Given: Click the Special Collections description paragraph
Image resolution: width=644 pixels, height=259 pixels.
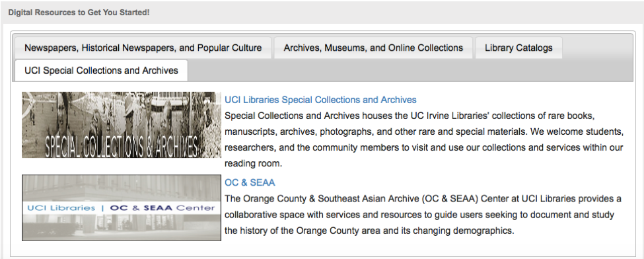Looking at the screenshot, I should [x=424, y=140].
